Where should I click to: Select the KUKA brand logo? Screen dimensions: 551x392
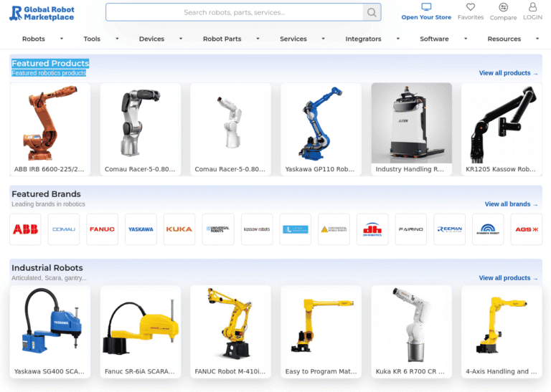[x=179, y=229]
